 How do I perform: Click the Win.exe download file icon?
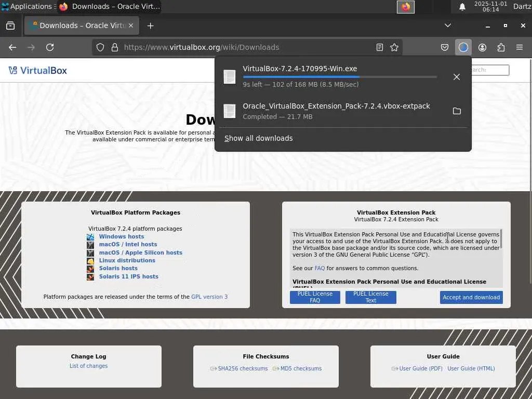click(229, 77)
